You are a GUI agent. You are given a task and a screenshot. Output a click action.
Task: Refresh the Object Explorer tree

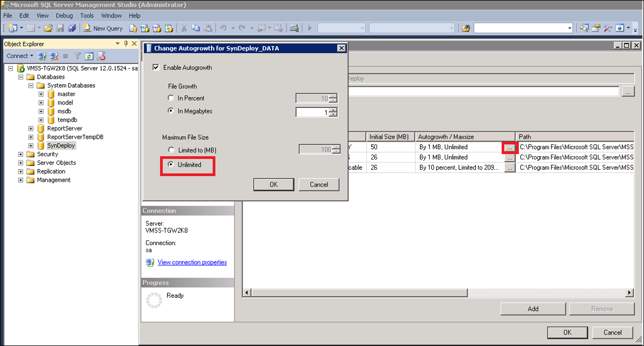tap(89, 56)
